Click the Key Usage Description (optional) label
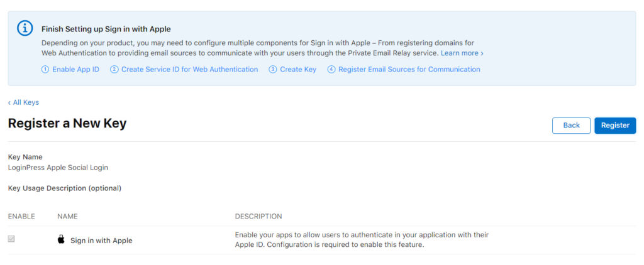The width and height of the screenshot is (644, 265). 65,188
